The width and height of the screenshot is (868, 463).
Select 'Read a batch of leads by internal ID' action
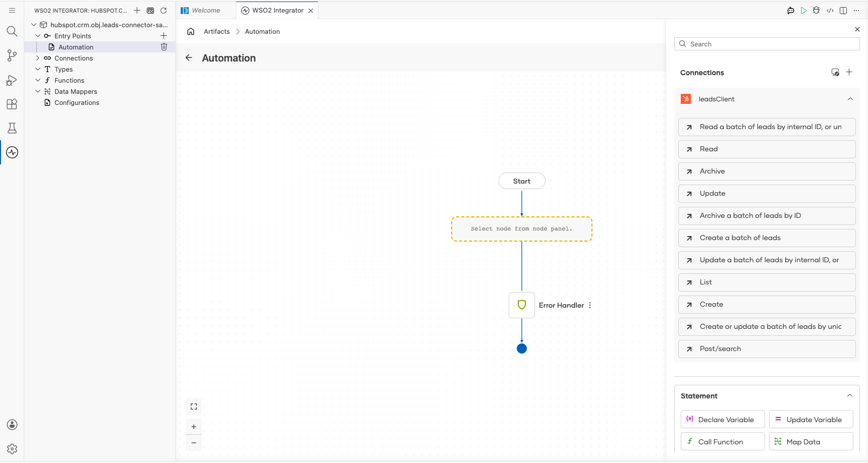pos(767,127)
